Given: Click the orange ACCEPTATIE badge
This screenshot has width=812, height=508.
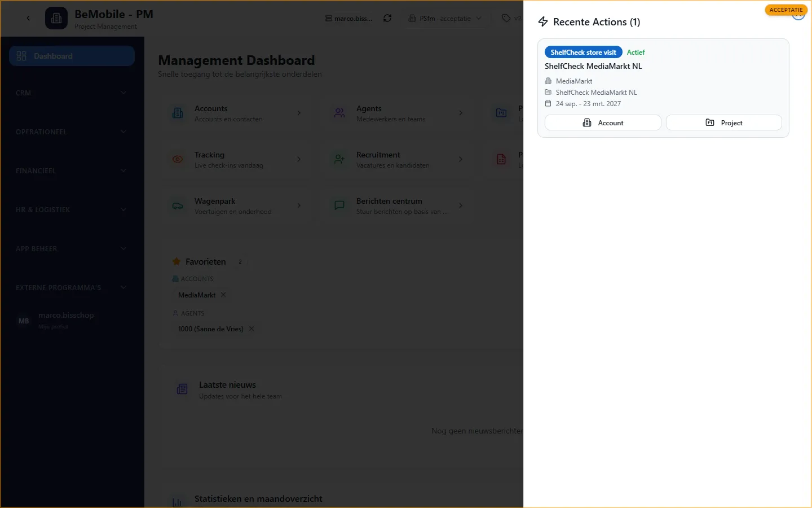Looking at the screenshot, I should tap(786, 10).
